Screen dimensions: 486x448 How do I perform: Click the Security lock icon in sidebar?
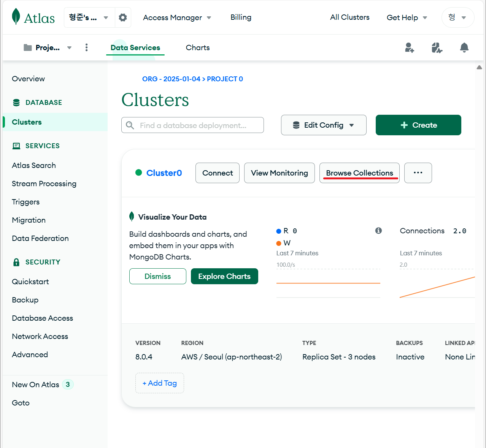(x=16, y=262)
